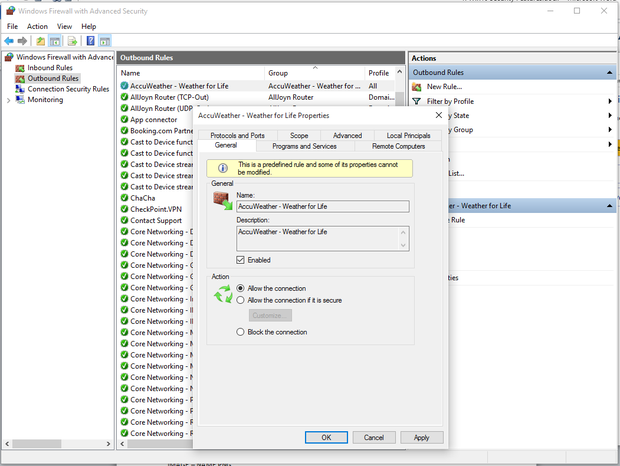Click New Rule... action link
This screenshot has width=620, height=466.
pyautogui.click(x=444, y=87)
